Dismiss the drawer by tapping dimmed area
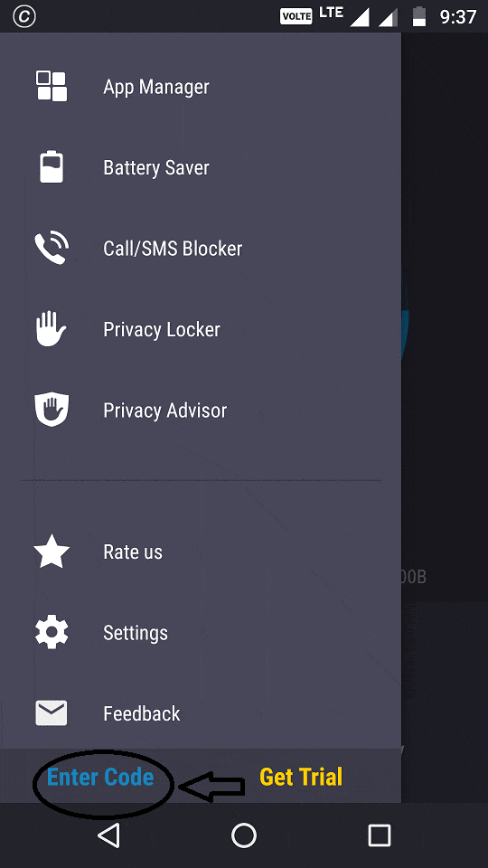Viewport: 488px width, 868px height. [445, 415]
